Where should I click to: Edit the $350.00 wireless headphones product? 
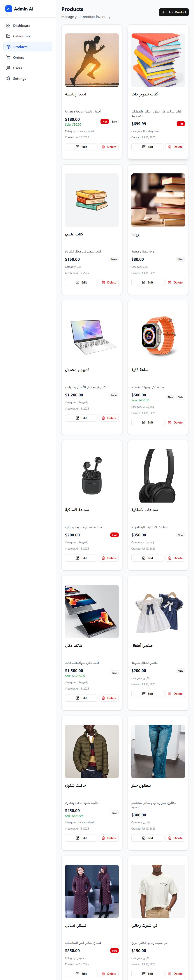pos(148,558)
